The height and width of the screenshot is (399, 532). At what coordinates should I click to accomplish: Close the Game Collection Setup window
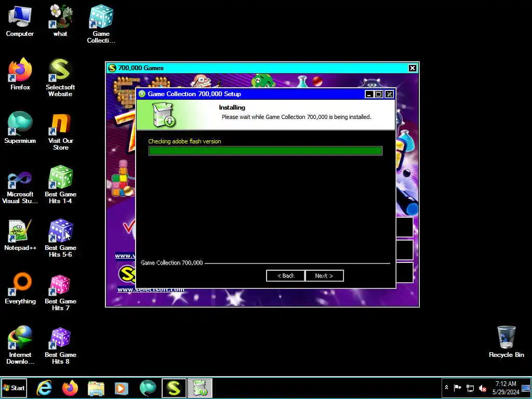click(x=389, y=95)
